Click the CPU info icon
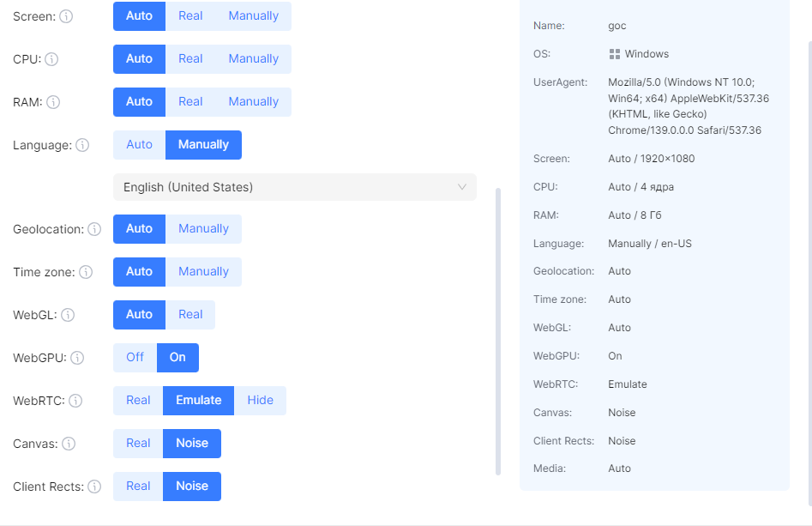The image size is (812, 526). pyautogui.click(x=51, y=59)
